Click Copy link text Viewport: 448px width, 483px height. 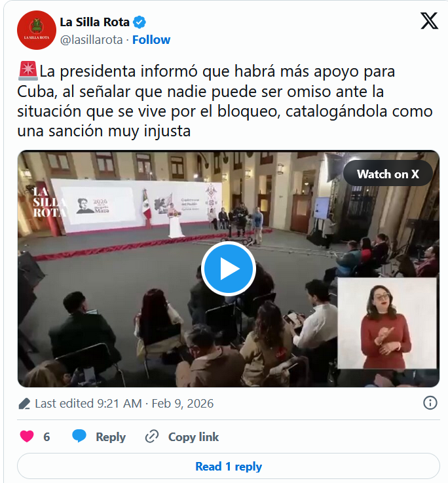click(193, 436)
